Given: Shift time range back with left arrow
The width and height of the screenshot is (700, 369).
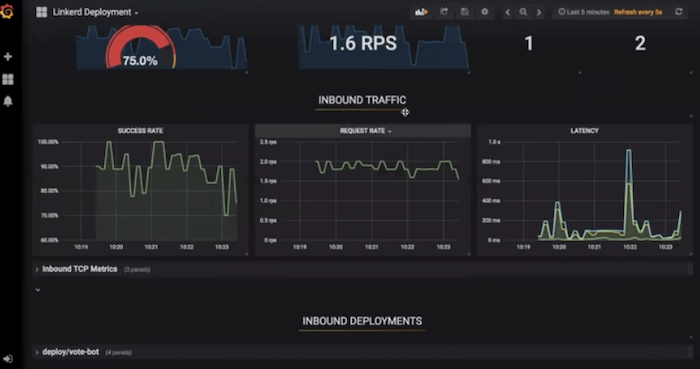Looking at the screenshot, I should tap(507, 12).
